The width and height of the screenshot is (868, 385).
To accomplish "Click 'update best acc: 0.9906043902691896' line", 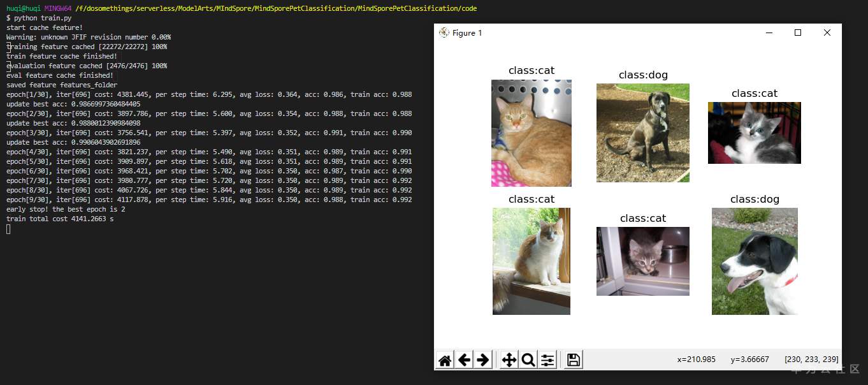I will 73,142.
